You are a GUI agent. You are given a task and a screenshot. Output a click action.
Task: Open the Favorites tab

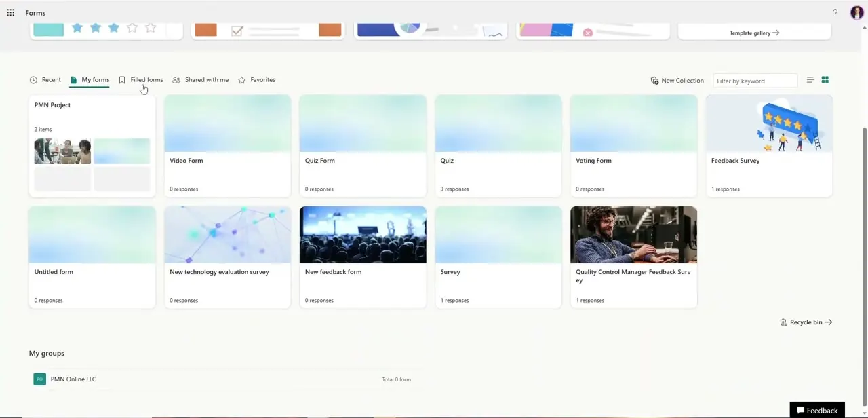(x=257, y=80)
